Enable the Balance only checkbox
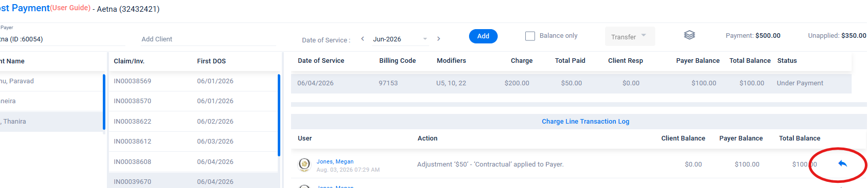The height and width of the screenshot is (188, 868). click(530, 36)
